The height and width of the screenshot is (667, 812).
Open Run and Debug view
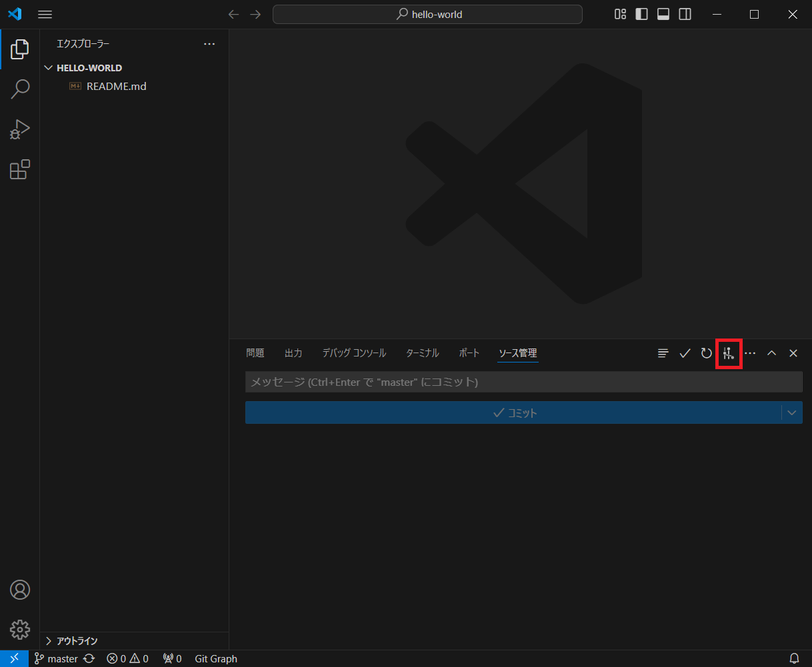click(x=20, y=129)
